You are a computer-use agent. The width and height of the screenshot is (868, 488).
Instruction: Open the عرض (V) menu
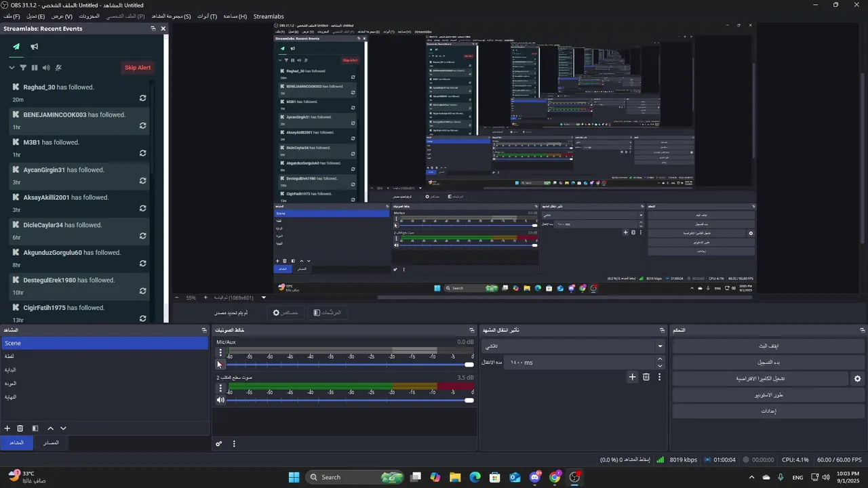point(62,16)
